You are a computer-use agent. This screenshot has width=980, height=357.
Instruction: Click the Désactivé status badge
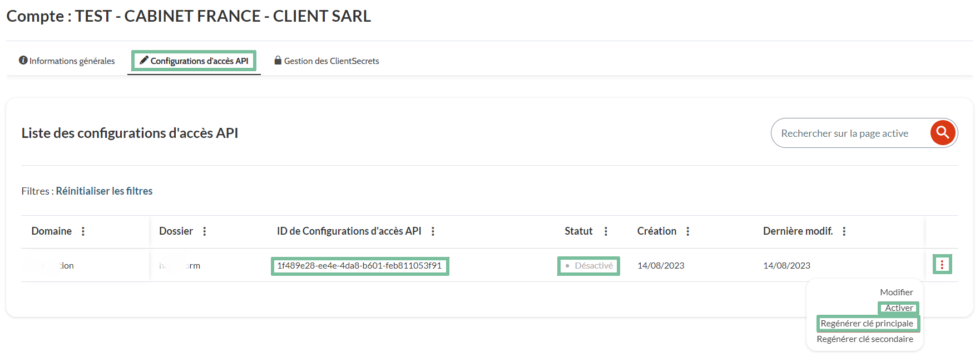click(589, 266)
